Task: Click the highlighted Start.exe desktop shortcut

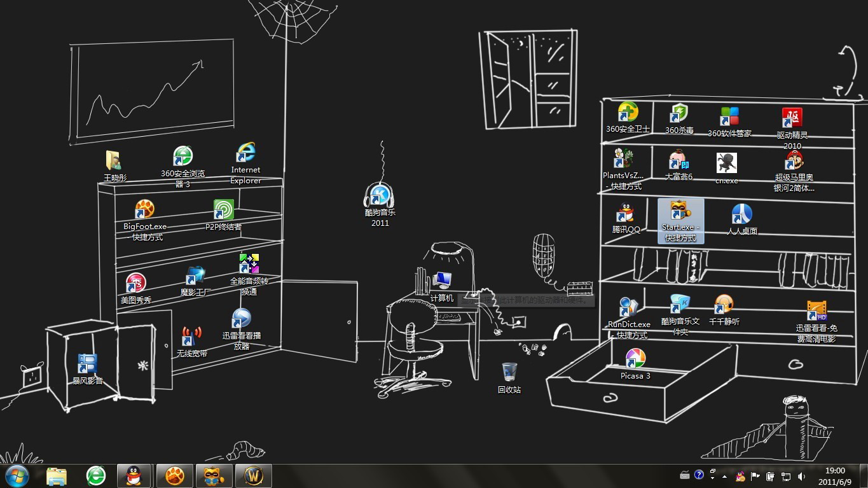Action: (x=680, y=221)
